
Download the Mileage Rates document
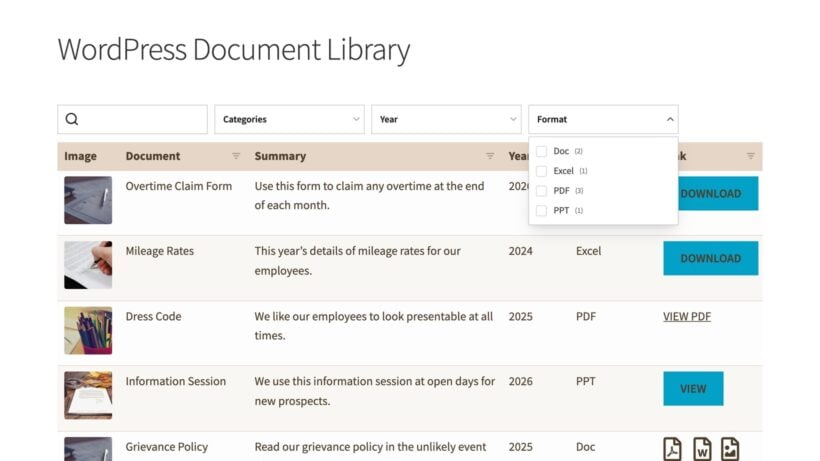[x=711, y=258]
